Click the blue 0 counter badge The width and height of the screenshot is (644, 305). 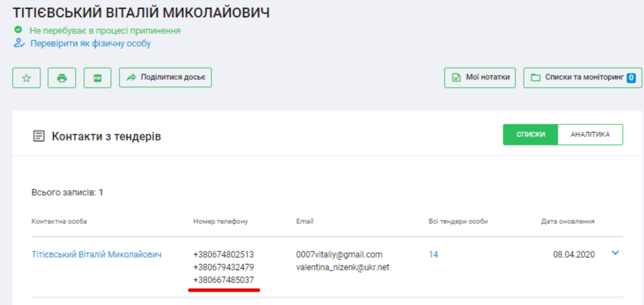(631, 78)
